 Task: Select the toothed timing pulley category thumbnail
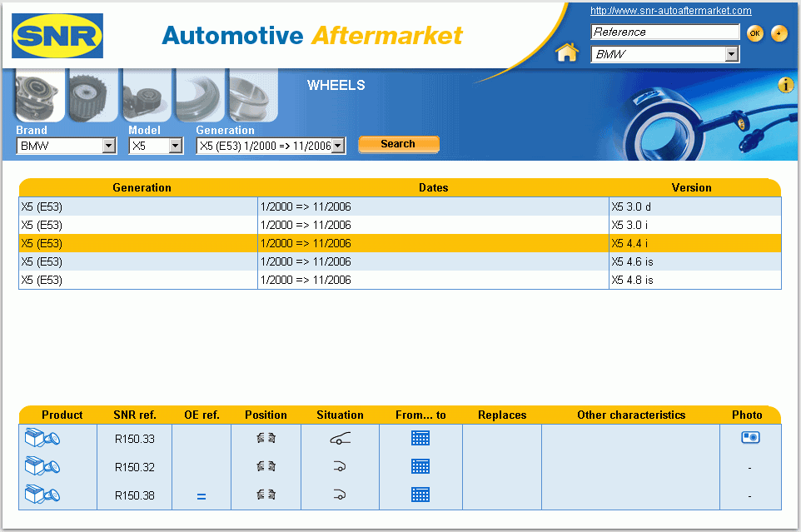93,96
